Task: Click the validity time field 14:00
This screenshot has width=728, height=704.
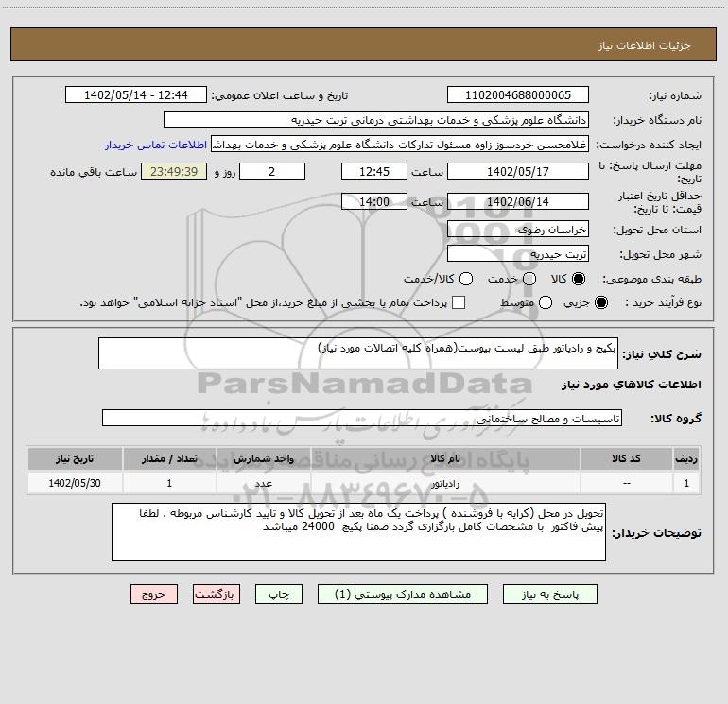Action: point(374,201)
